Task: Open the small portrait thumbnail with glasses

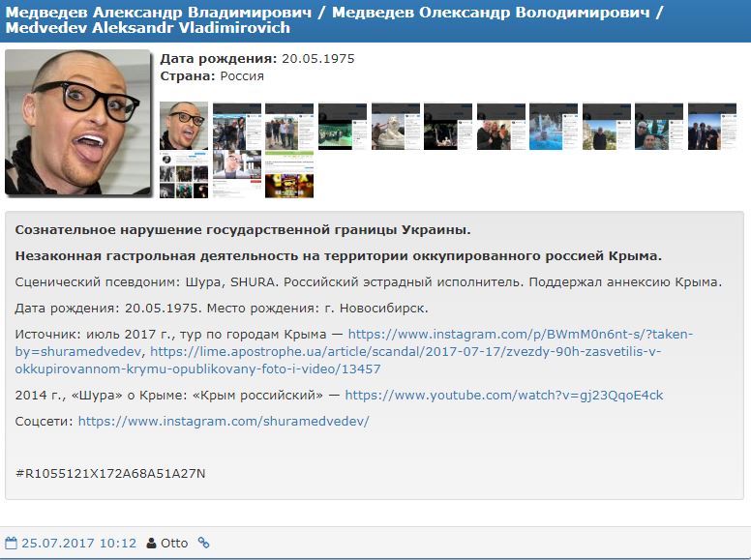Action: pos(184,127)
